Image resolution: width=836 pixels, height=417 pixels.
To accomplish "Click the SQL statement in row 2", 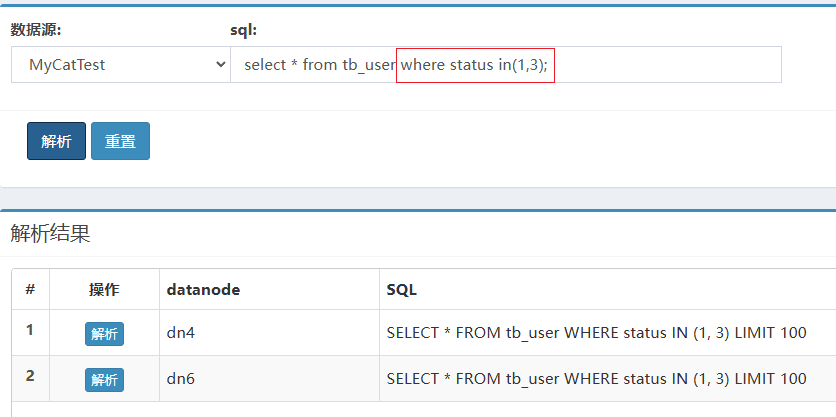I will 596,379.
